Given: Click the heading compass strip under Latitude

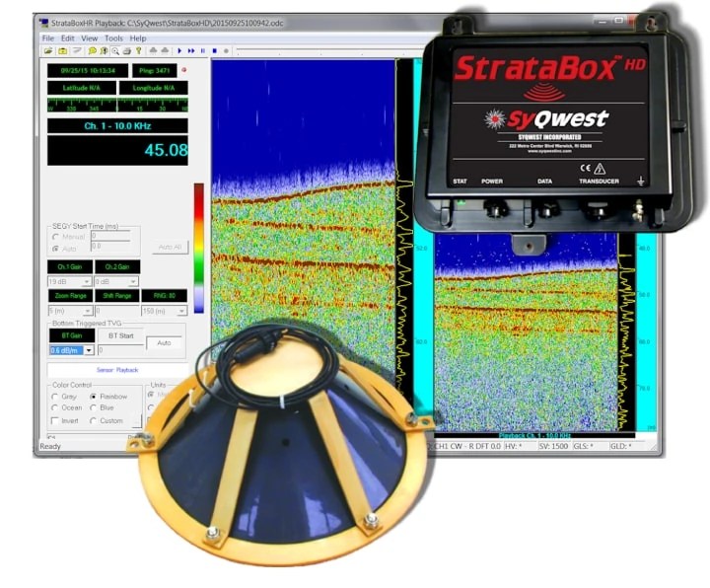Looking at the screenshot, I should (117, 105).
